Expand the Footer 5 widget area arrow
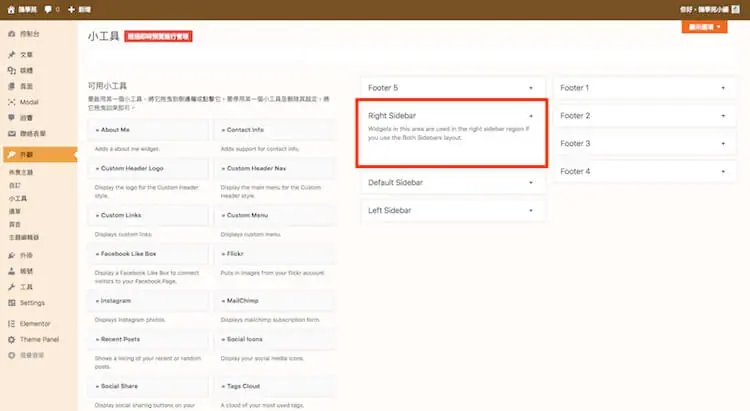Screen dimensions: 750x411 tap(531, 88)
